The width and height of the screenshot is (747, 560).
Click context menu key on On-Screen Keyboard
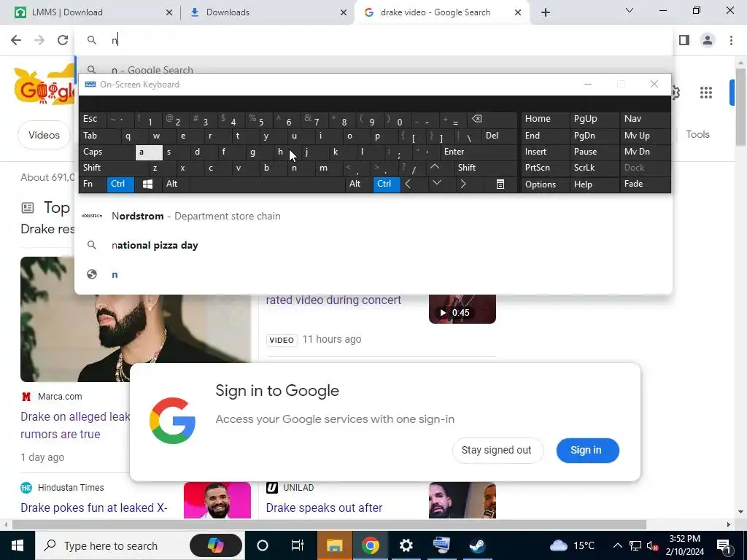(x=500, y=184)
